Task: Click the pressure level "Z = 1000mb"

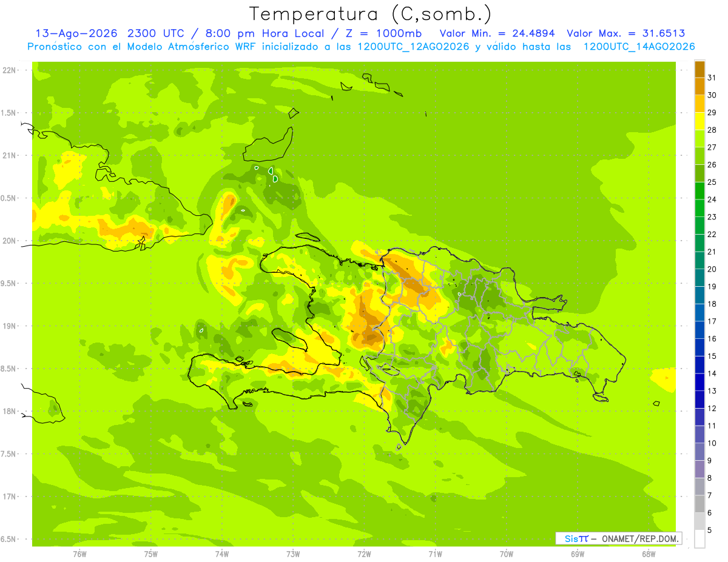Action: (x=382, y=33)
